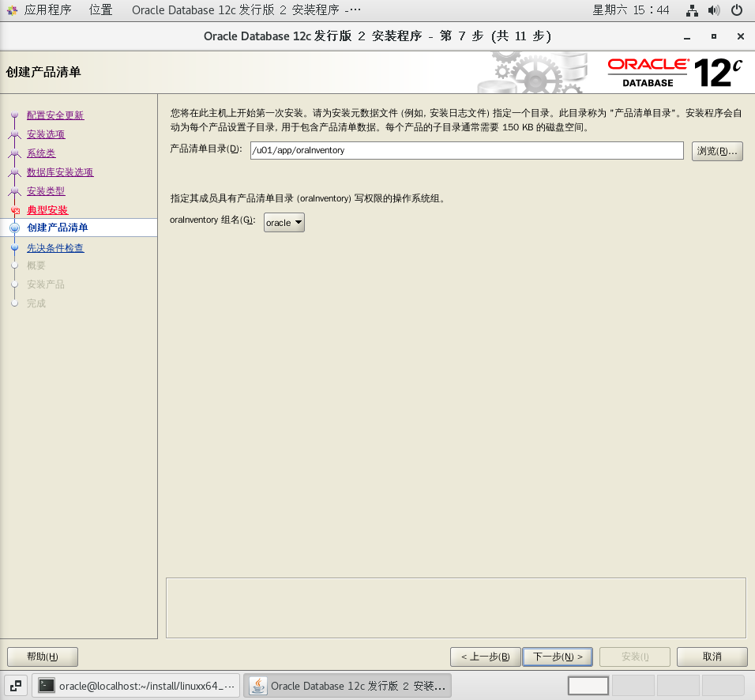Click the 创建产品清单 page heading
The image size is (755, 700).
(43, 72)
